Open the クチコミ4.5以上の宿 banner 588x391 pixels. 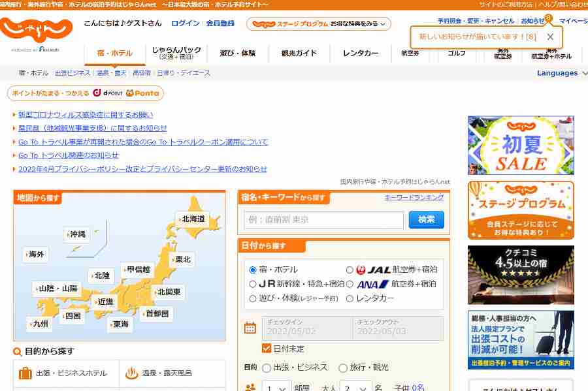click(521, 275)
